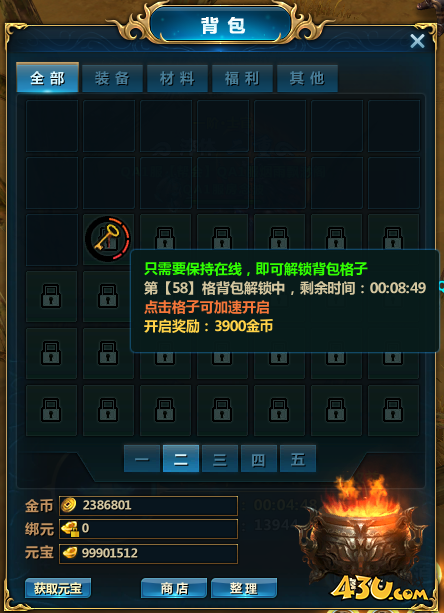Switch to the 材料 tab
The image size is (444, 613).
(x=177, y=78)
